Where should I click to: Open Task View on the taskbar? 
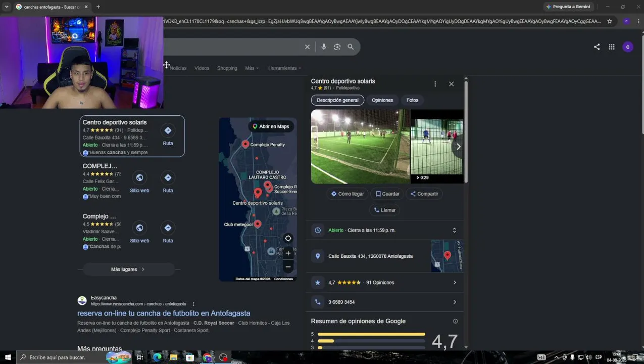[x=140, y=357]
